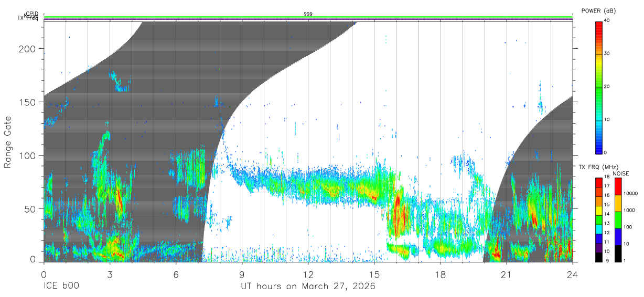Click the Range Gate axis title

pos(8,142)
